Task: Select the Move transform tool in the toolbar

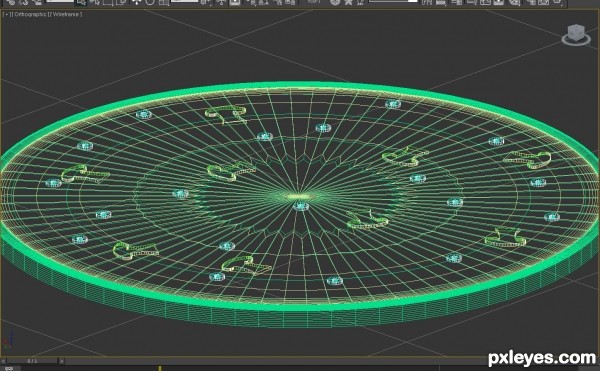Action: 137,2
